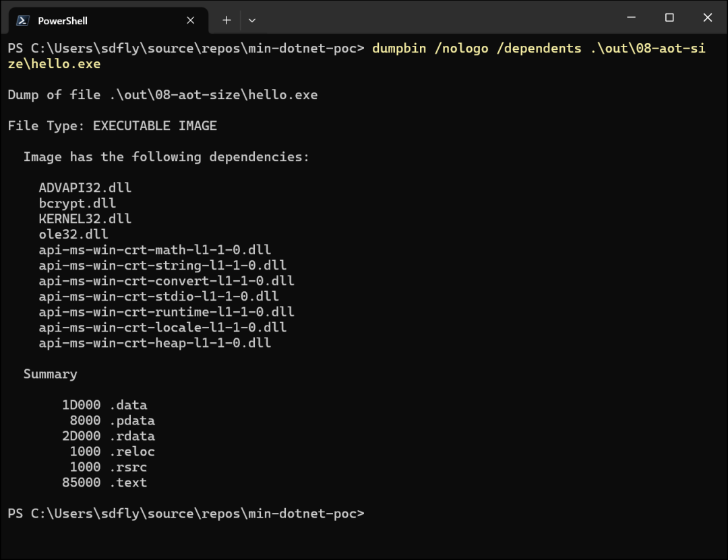Click the bcrypt.dll entry
The height and width of the screenshot is (560, 728).
pyautogui.click(x=77, y=204)
